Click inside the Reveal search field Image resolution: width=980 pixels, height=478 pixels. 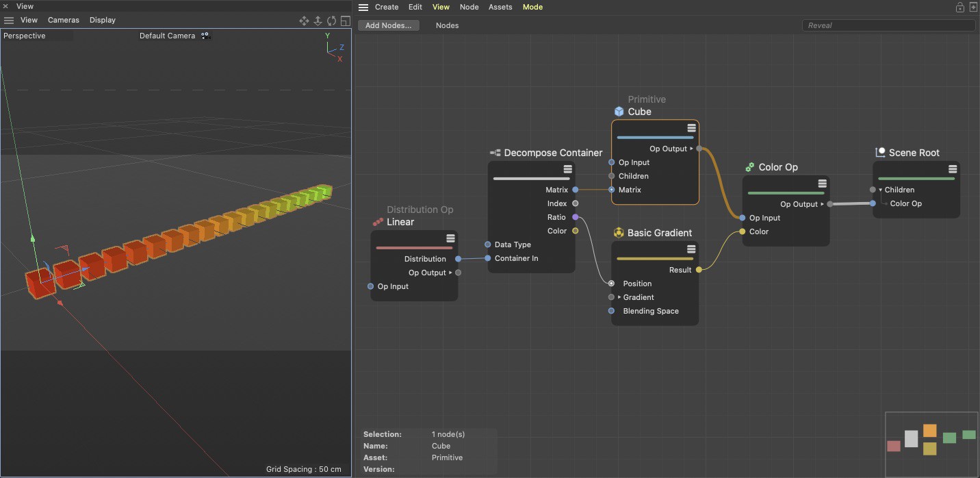pos(888,25)
